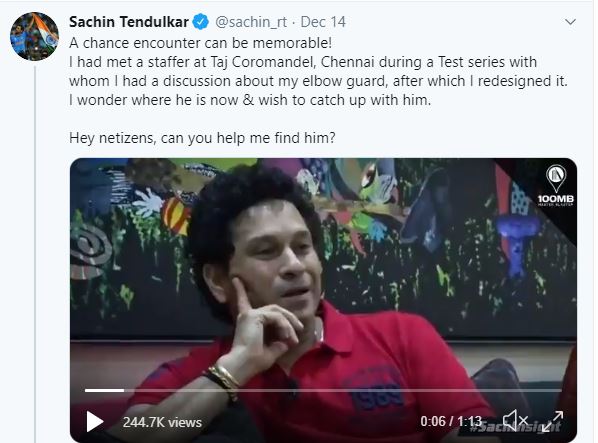Click the vertical thread line under the avatar
The width and height of the screenshot is (598, 443).
click(35, 254)
